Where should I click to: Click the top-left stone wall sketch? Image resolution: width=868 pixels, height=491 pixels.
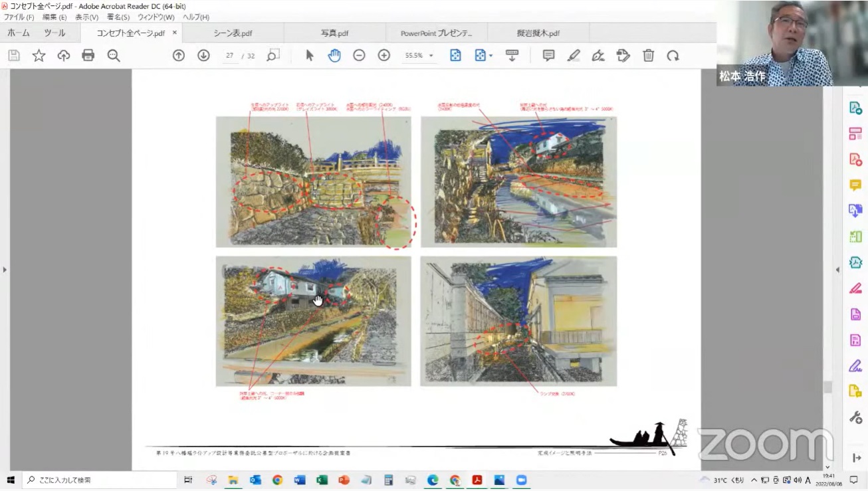(313, 181)
